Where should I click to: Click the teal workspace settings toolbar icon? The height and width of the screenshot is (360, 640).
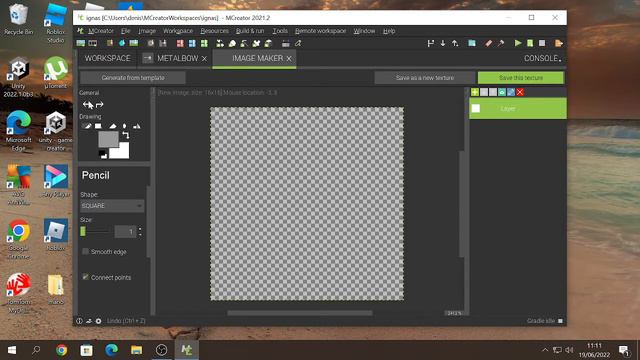coord(472,43)
